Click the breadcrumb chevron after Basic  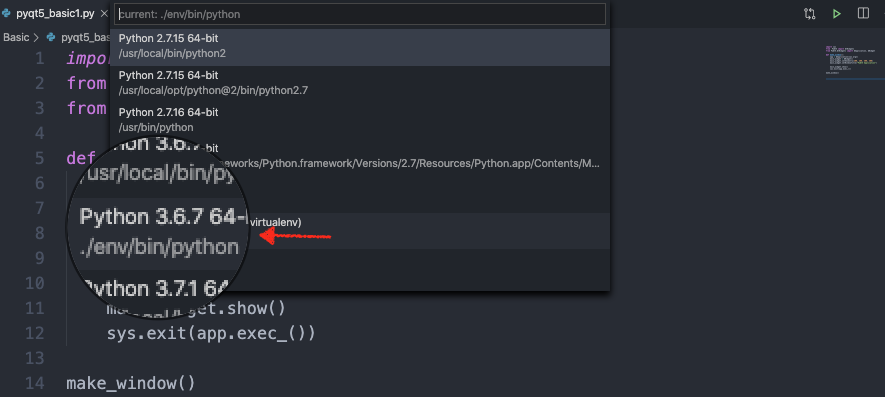[36, 37]
